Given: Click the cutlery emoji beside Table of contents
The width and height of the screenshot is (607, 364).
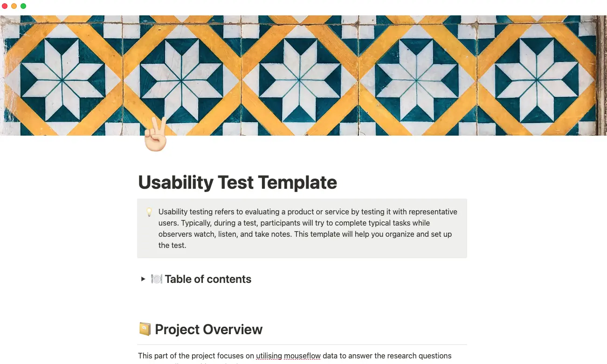Looking at the screenshot, I should (x=156, y=279).
